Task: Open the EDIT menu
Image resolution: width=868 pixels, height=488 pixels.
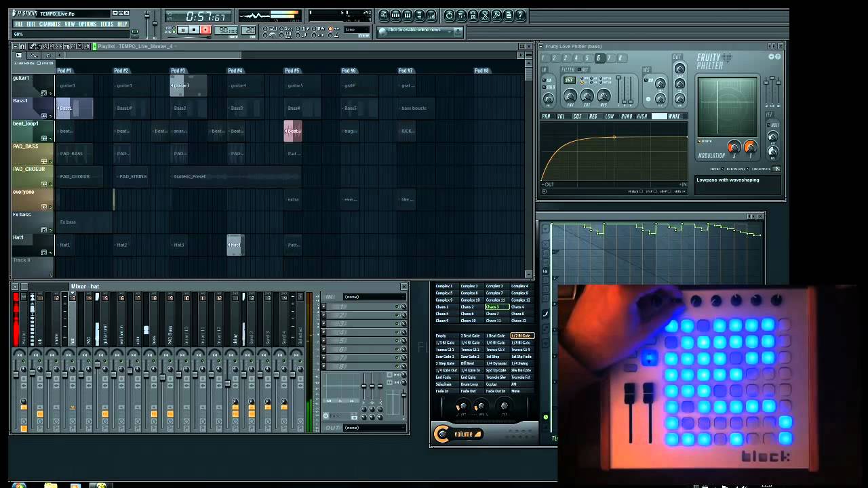Action: click(31, 24)
